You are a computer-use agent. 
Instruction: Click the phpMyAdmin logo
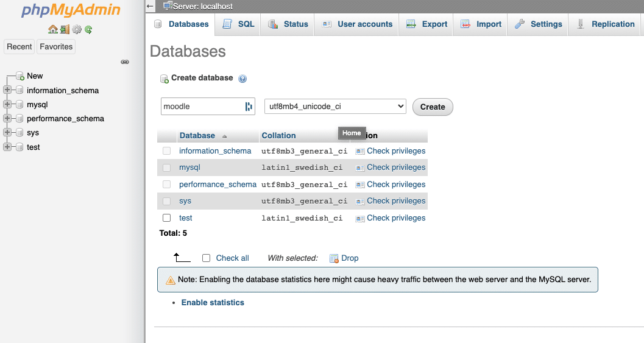coord(71,10)
